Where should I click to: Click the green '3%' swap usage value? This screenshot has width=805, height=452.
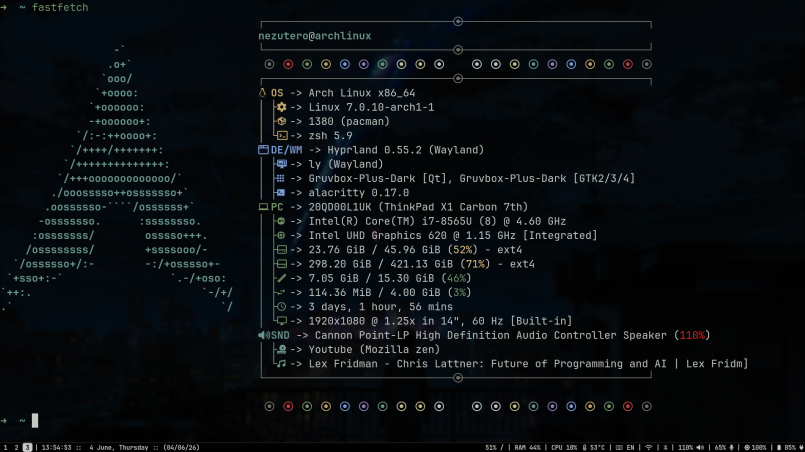[459, 292]
